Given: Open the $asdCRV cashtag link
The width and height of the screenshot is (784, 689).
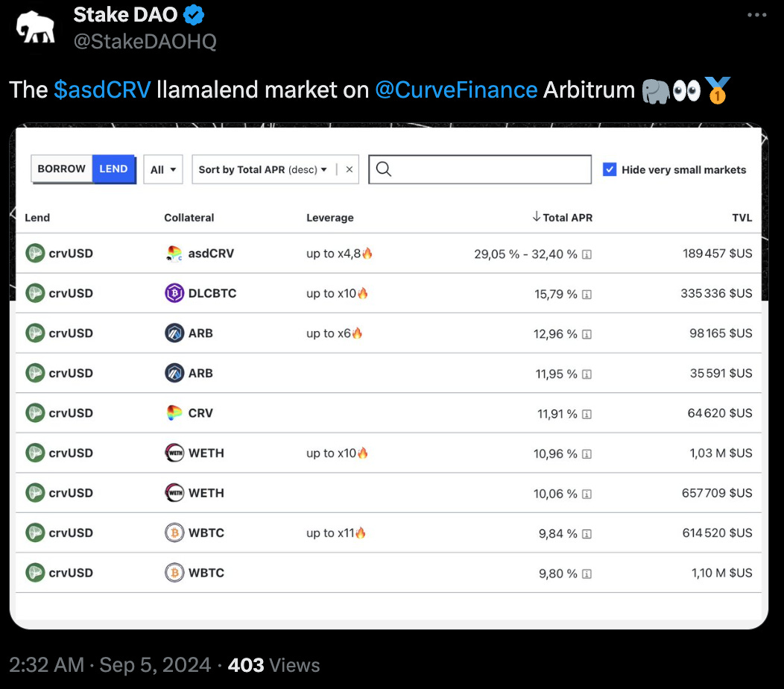Looking at the screenshot, I should [x=102, y=90].
